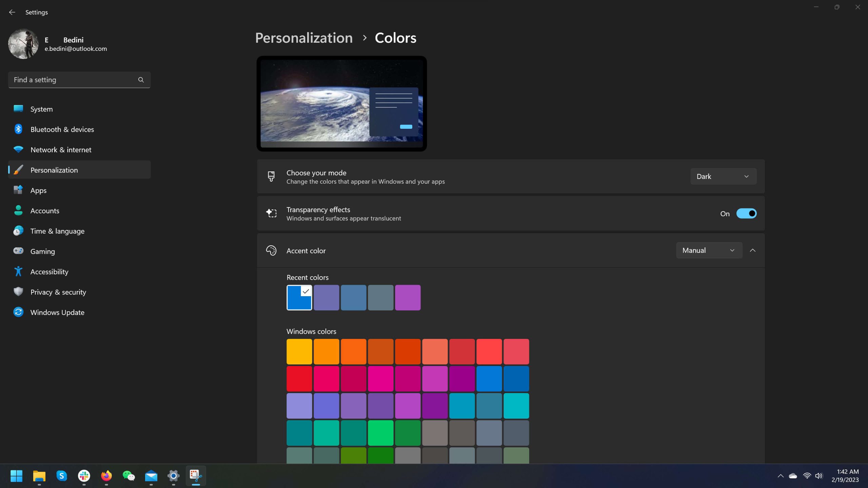Viewport: 868px width, 488px height.
Task: Click the Privacy & security icon
Action: (x=18, y=292)
